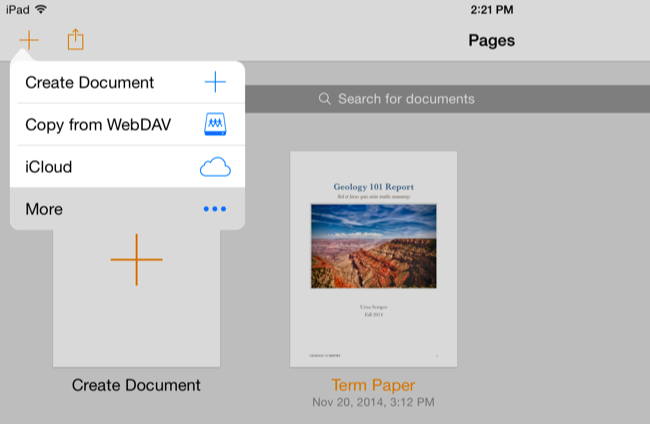The image size is (650, 424).
Task: Tap the three dots More icon
Action: [215, 209]
